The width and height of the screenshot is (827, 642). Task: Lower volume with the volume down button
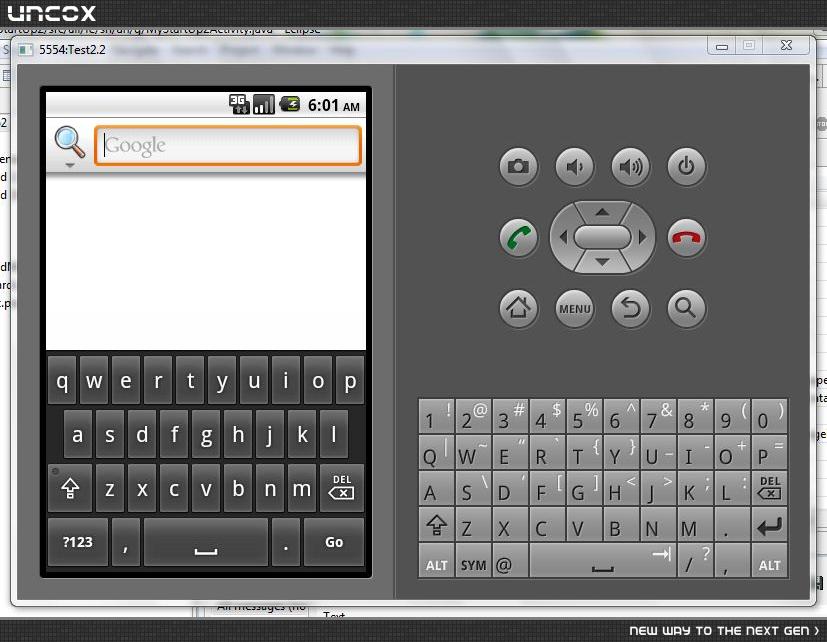574,167
